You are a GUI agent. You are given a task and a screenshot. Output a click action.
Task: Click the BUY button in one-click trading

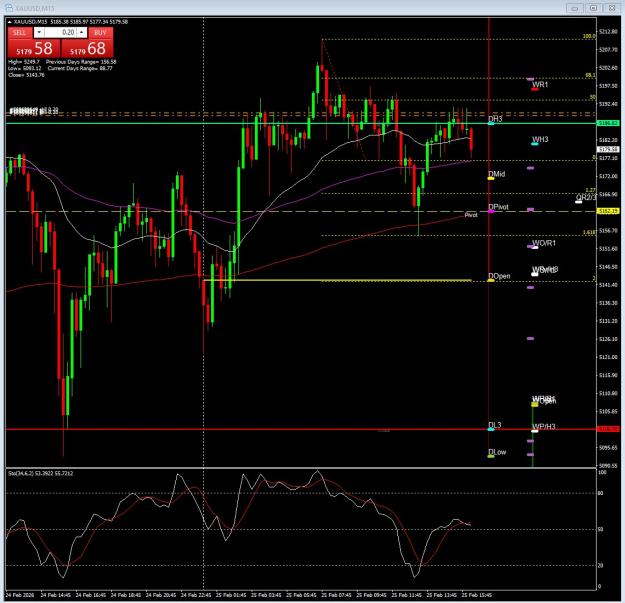click(100, 33)
